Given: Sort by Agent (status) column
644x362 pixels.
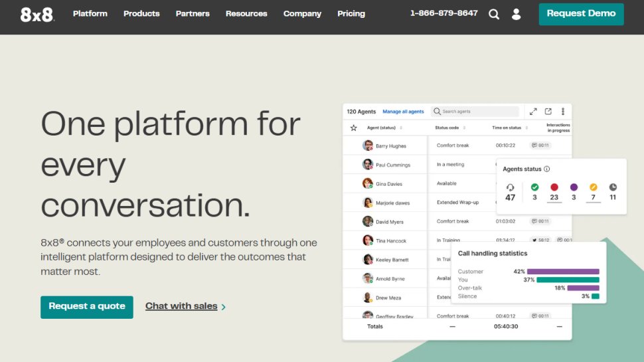Looking at the screenshot, I should tap(401, 128).
